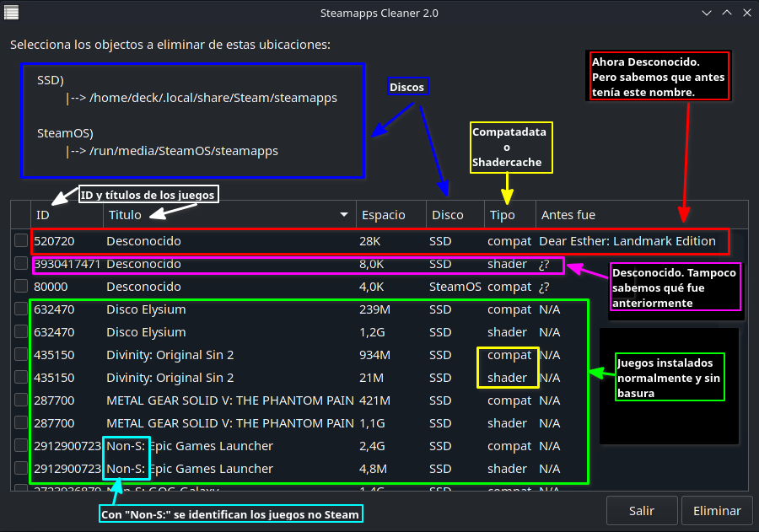The width and height of the screenshot is (759, 532).
Task: Tick checkbox for ID 3930417471 row
Action: (21, 263)
